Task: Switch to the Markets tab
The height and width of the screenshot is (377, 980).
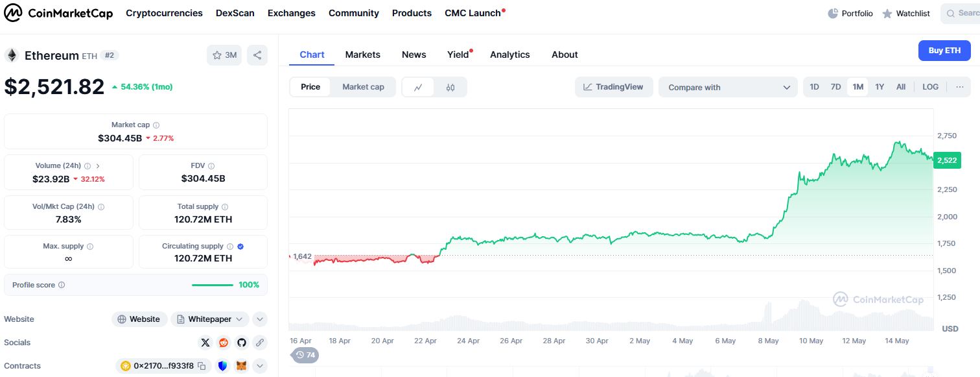Action: (363, 55)
